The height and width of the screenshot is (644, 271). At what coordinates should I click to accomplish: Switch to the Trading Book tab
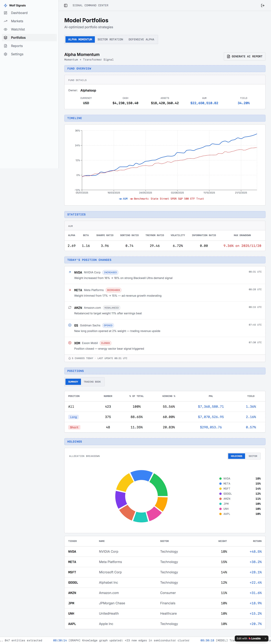(92, 382)
